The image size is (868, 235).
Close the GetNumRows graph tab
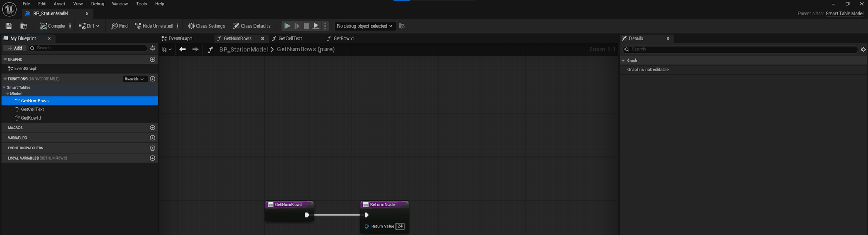point(263,38)
